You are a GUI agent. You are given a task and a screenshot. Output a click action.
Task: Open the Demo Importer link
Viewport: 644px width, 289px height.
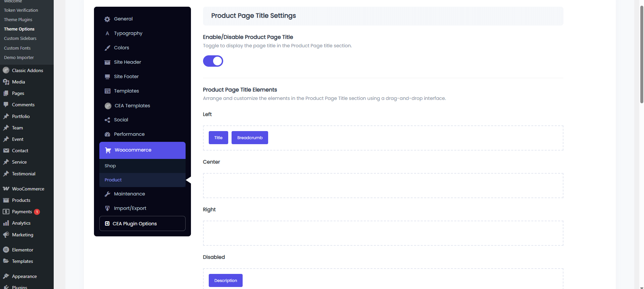[x=19, y=57]
